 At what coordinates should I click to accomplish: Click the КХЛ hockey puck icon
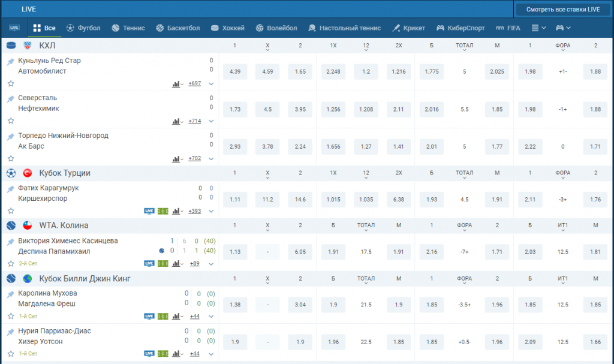[11, 46]
